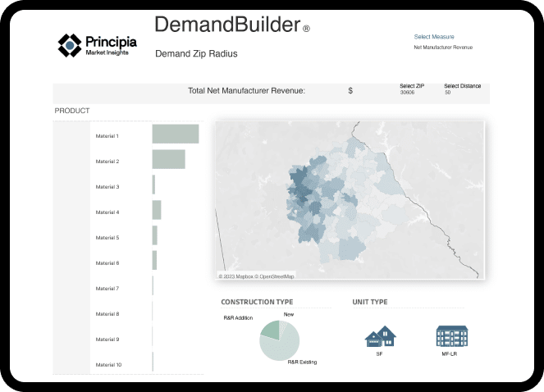Select the Material 1 label
544x392 pixels.
click(x=107, y=136)
